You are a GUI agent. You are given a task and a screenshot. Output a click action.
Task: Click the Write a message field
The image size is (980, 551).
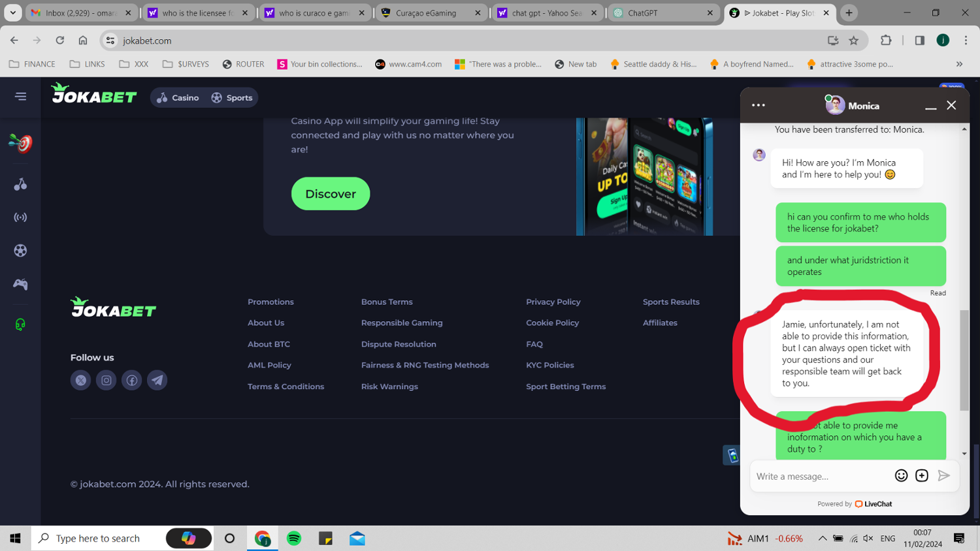pyautogui.click(x=820, y=477)
